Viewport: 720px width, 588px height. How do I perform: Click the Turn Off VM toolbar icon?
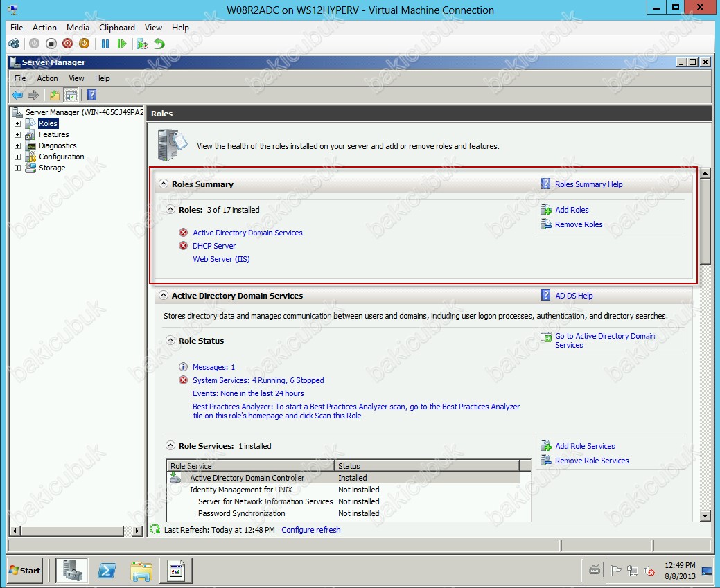pyautogui.click(x=51, y=44)
